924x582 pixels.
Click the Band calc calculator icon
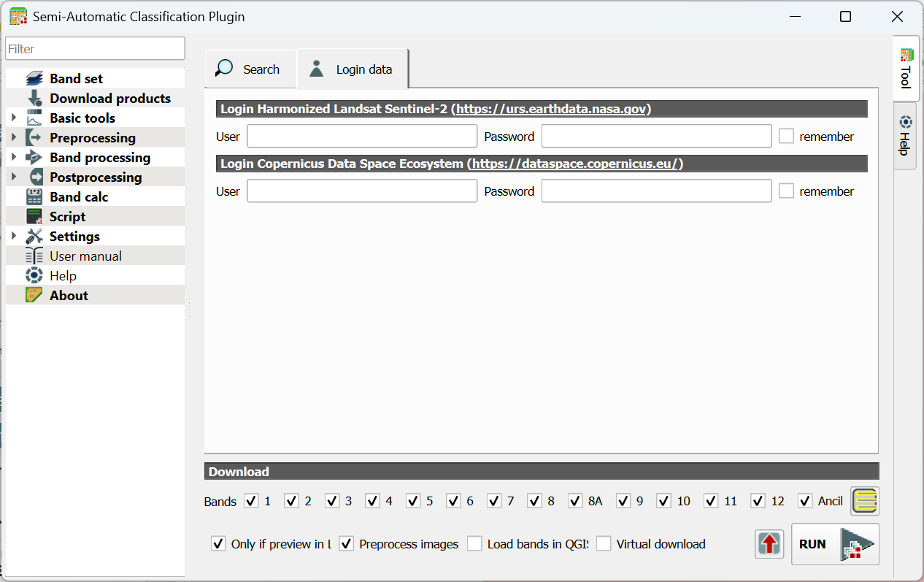(x=34, y=196)
